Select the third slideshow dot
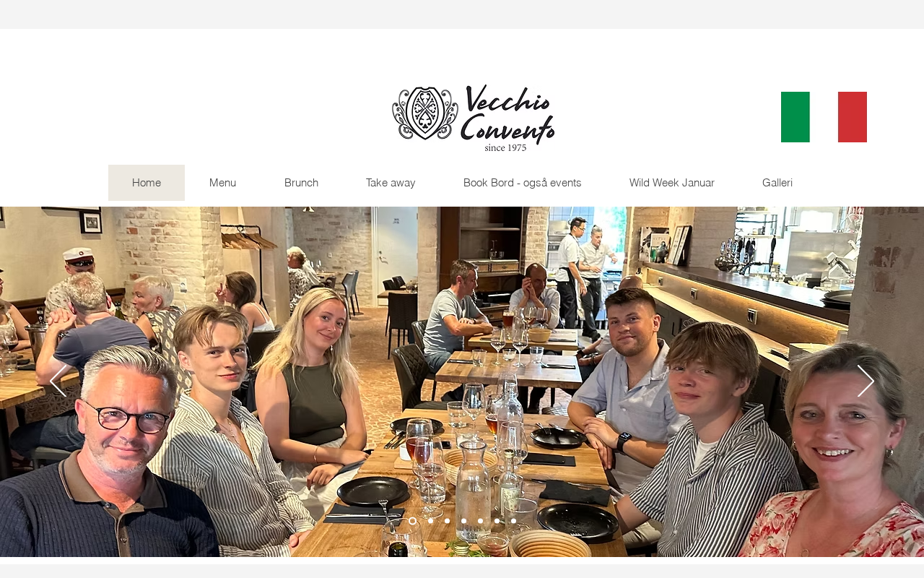The image size is (924, 578). click(447, 521)
